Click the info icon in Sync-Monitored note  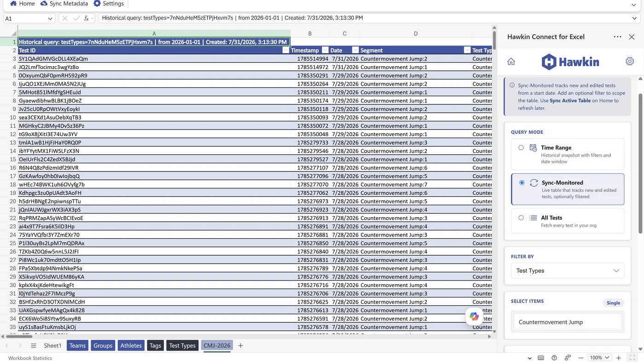click(x=512, y=85)
